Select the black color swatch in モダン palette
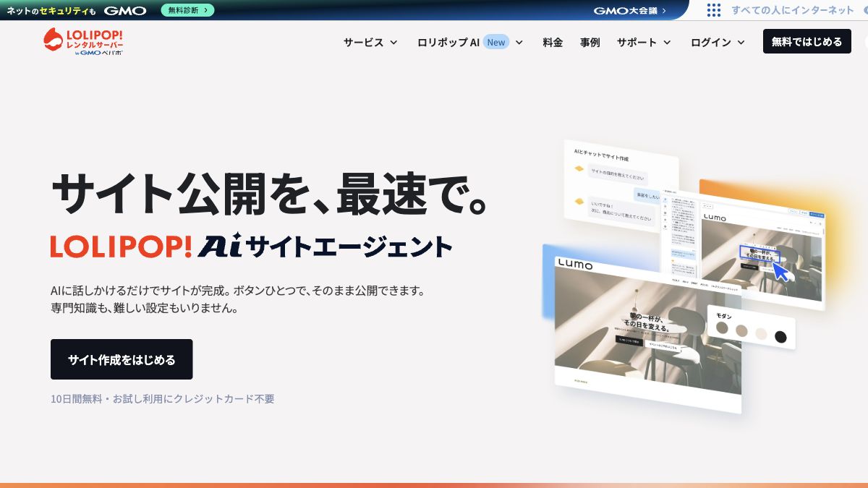Image resolution: width=868 pixels, height=488 pixels. (x=780, y=336)
